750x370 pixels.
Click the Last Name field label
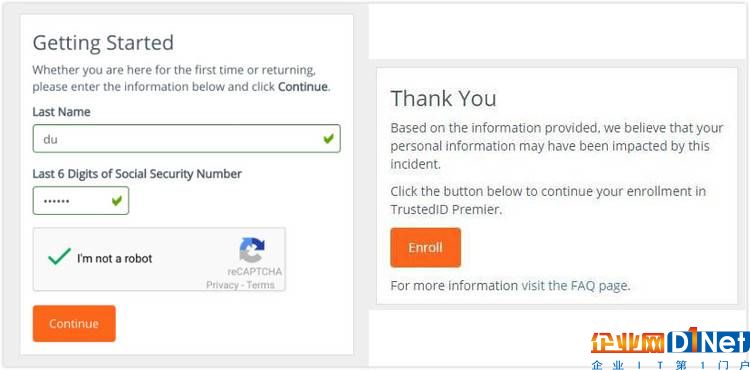[61, 112]
